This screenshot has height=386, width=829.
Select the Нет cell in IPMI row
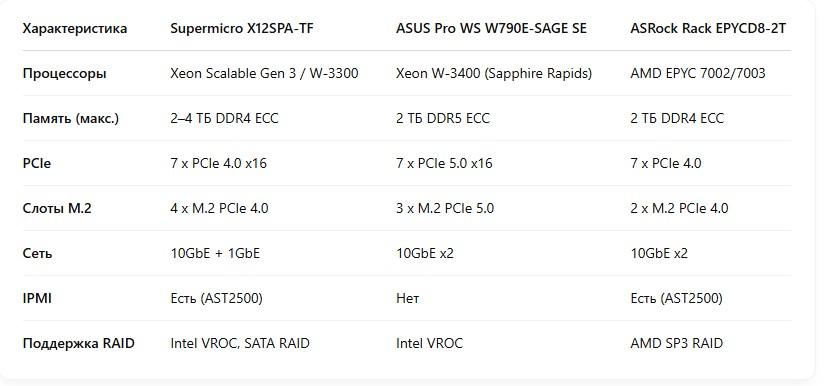click(x=408, y=298)
